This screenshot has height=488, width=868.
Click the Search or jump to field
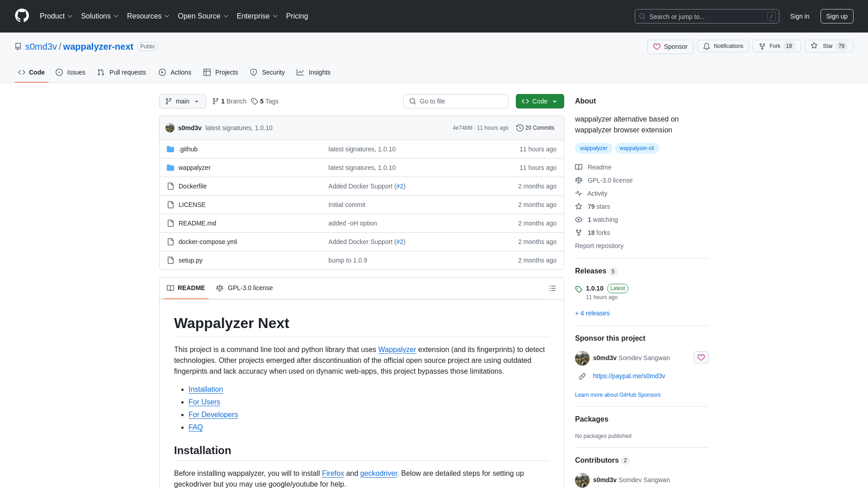(x=707, y=16)
